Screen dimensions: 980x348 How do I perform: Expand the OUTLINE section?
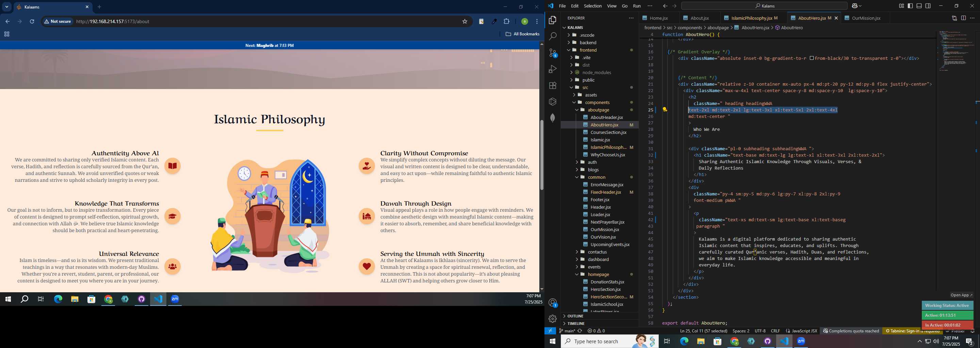point(600,316)
